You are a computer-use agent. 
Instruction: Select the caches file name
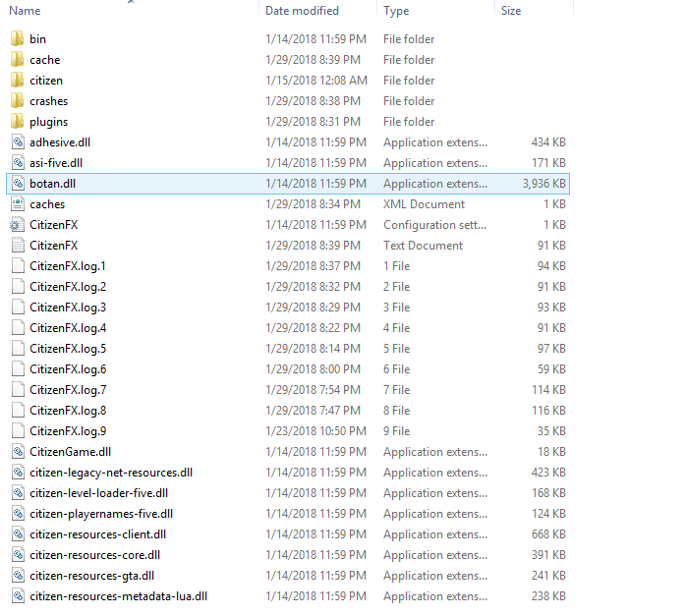point(47,204)
